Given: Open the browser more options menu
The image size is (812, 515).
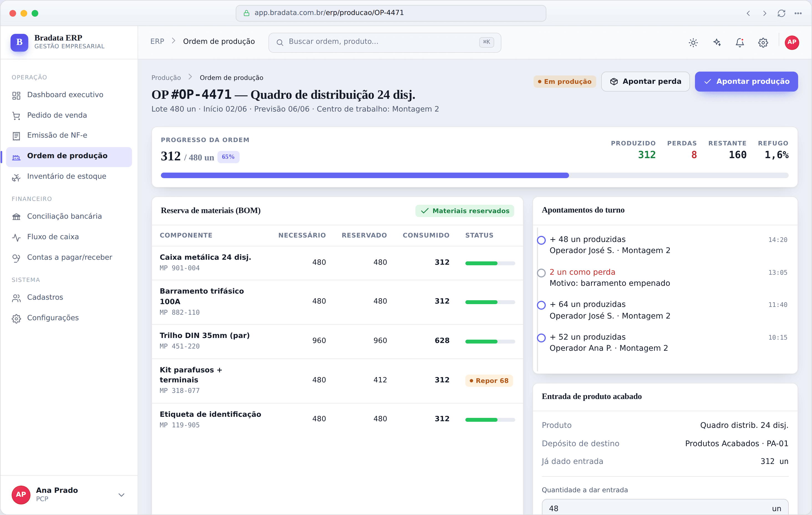Looking at the screenshot, I should (x=798, y=13).
